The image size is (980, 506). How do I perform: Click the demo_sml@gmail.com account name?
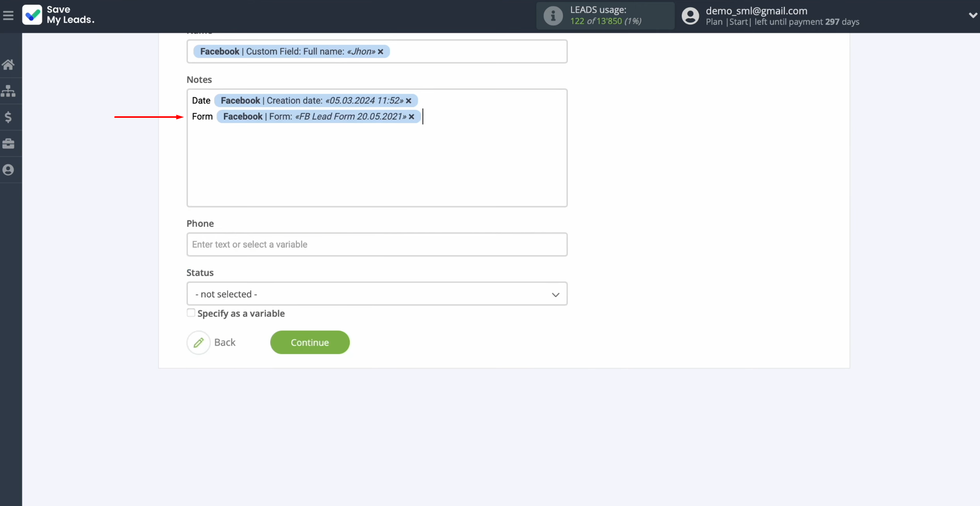756,10
